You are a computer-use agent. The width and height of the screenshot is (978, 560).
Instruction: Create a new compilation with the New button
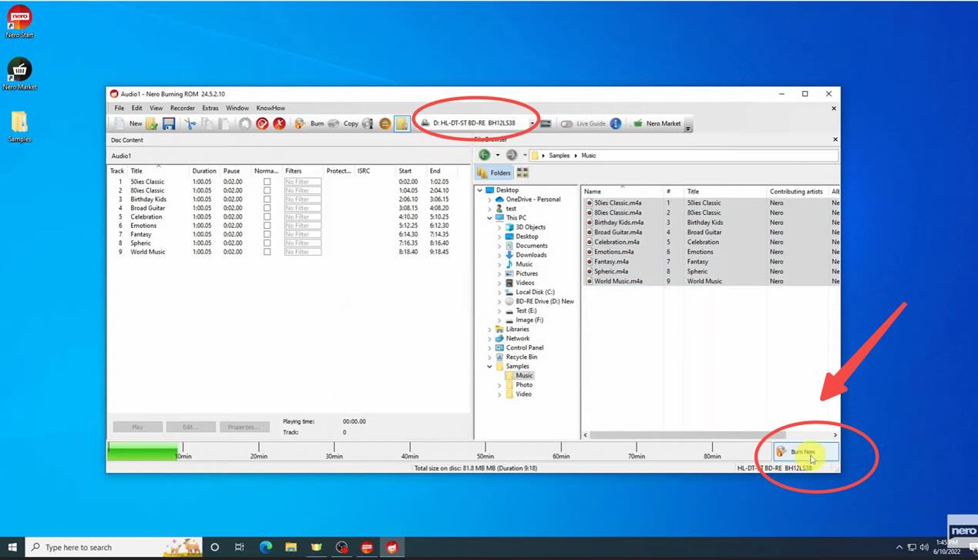[x=128, y=123]
